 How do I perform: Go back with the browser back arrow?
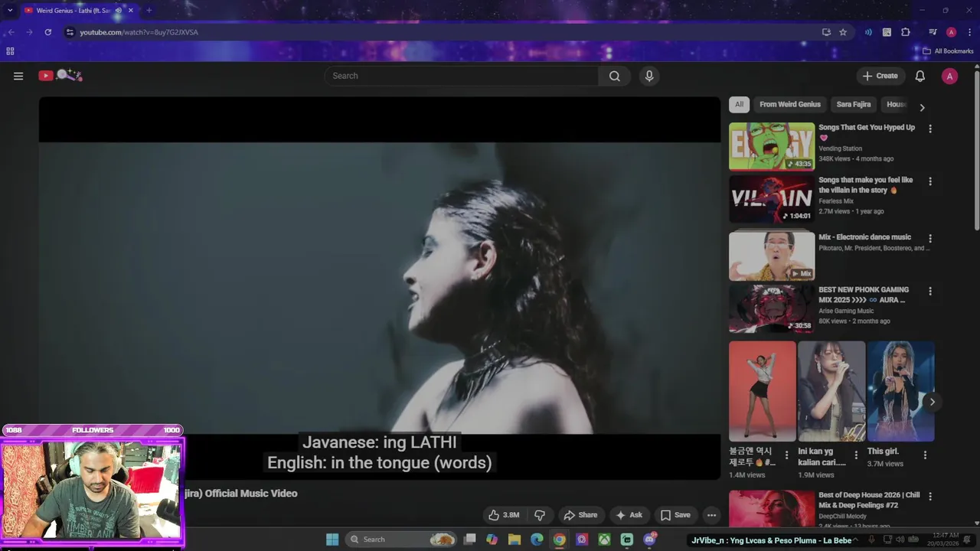point(11,32)
